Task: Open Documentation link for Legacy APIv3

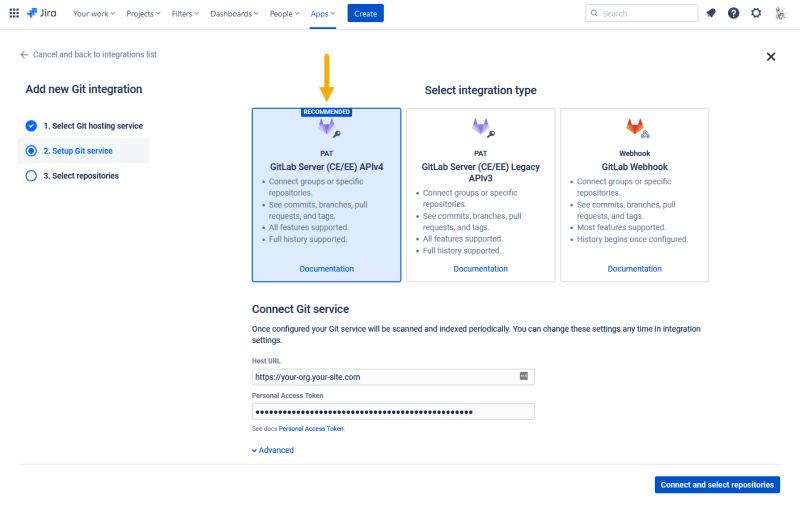Action: coord(481,269)
